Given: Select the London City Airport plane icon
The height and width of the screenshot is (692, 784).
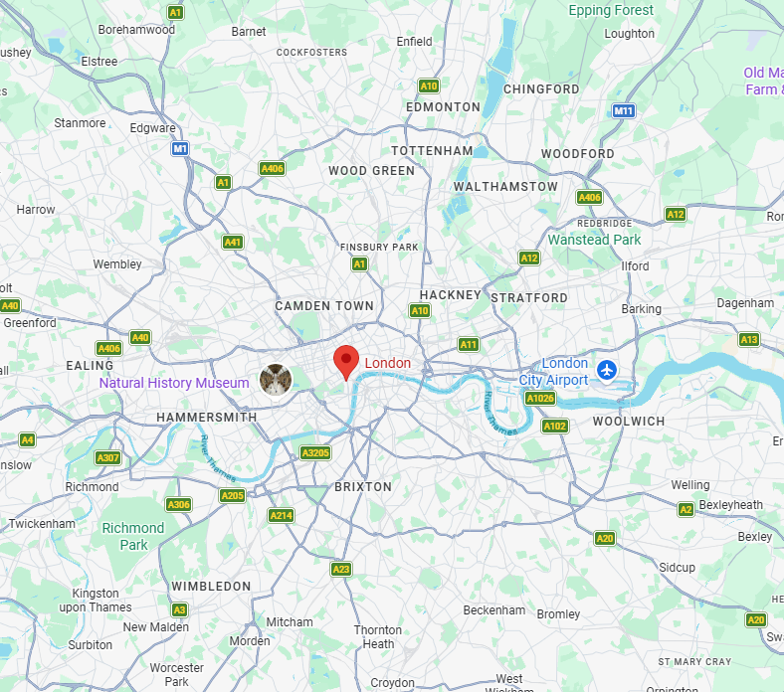Looking at the screenshot, I should (607, 371).
